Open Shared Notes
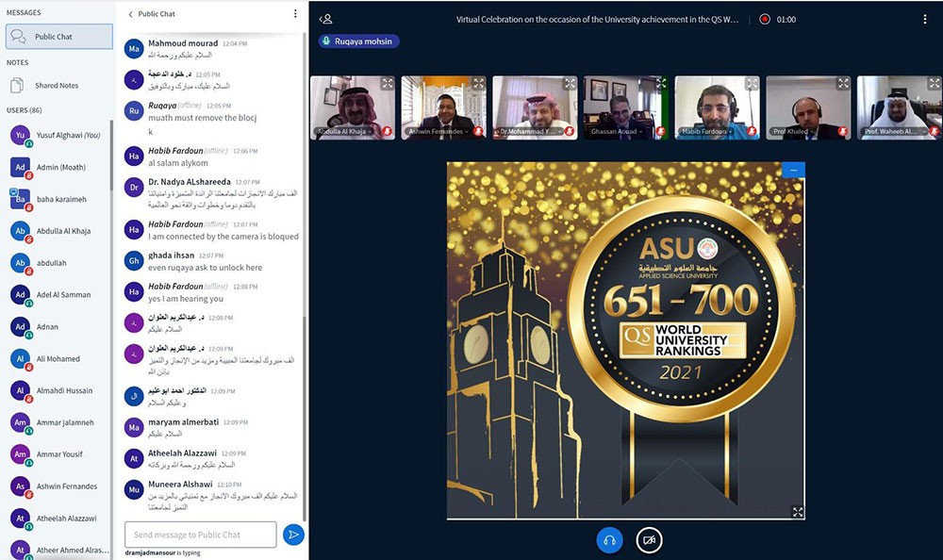The height and width of the screenshot is (560, 943). [57, 86]
